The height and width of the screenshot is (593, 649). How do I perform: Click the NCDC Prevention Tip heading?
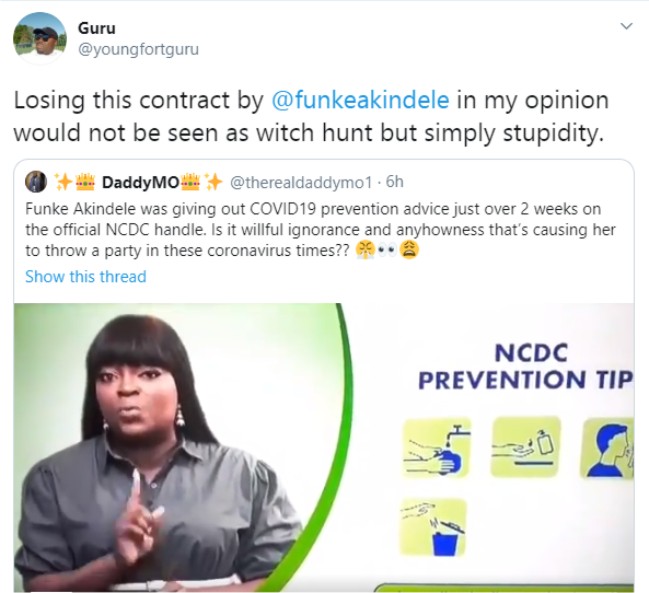pos(526,367)
